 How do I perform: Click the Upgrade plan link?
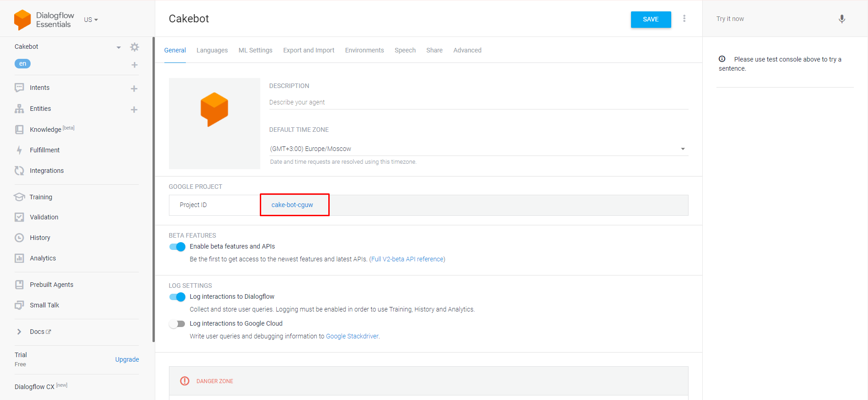click(x=127, y=359)
